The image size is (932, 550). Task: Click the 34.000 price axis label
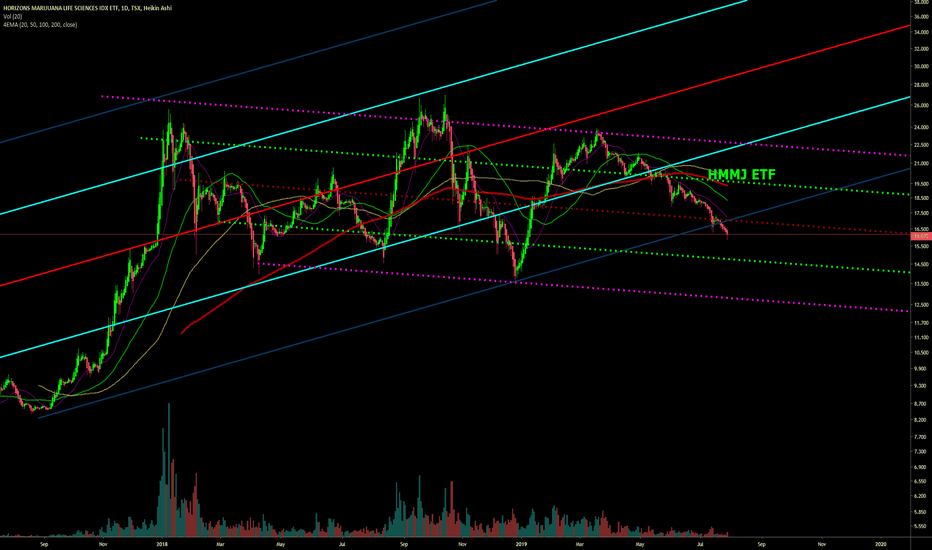coord(921,32)
